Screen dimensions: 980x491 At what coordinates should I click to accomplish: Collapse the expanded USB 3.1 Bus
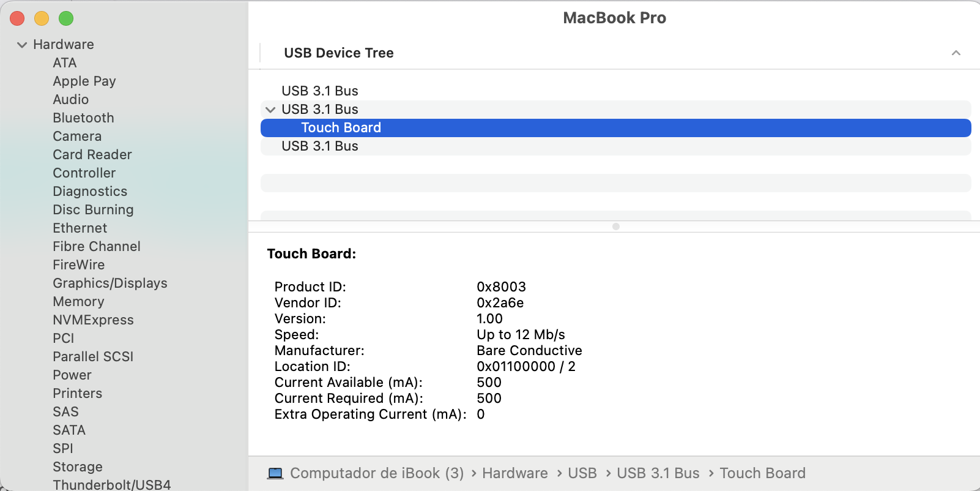click(270, 110)
